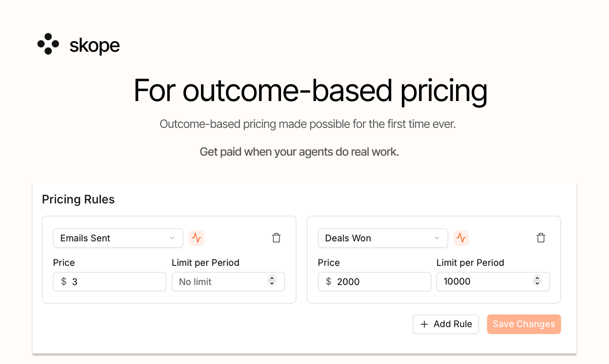Click the skope dots logo icon
The width and height of the screenshot is (609, 364).
(48, 44)
